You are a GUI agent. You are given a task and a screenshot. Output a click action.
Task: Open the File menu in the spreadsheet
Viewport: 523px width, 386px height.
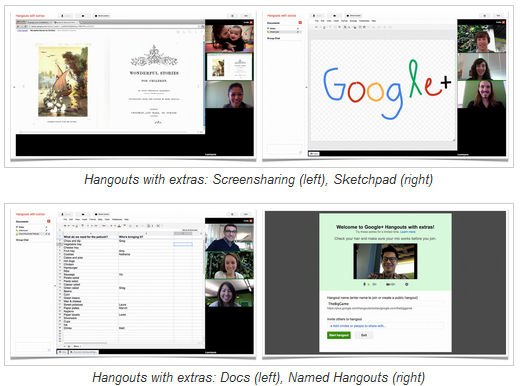[x=65, y=220]
